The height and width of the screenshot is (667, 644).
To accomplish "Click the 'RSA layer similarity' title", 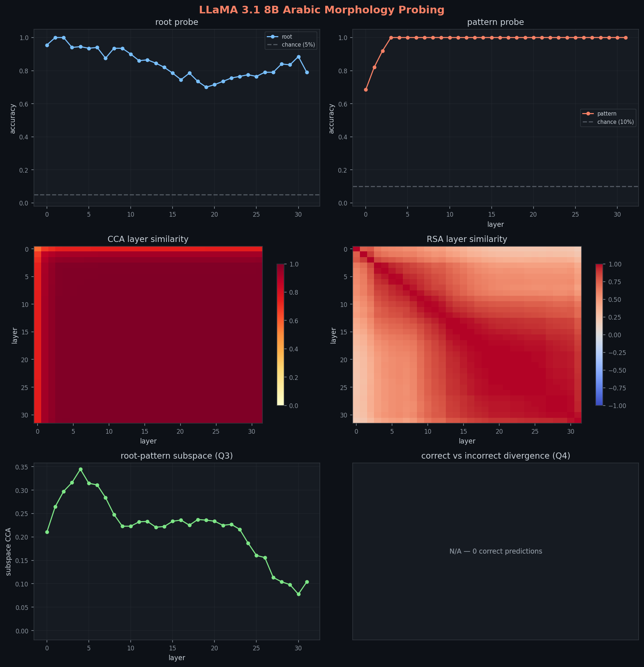I will [467, 239].
